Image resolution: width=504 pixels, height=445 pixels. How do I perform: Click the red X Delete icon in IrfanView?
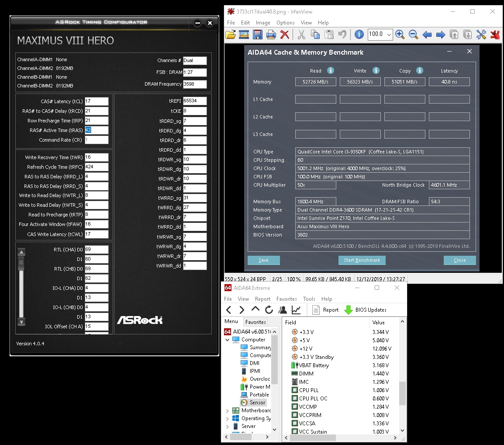pos(285,35)
